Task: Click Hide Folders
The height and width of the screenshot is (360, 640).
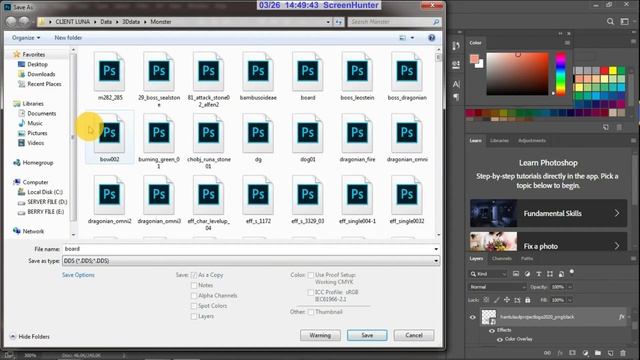Action: (x=30, y=336)
